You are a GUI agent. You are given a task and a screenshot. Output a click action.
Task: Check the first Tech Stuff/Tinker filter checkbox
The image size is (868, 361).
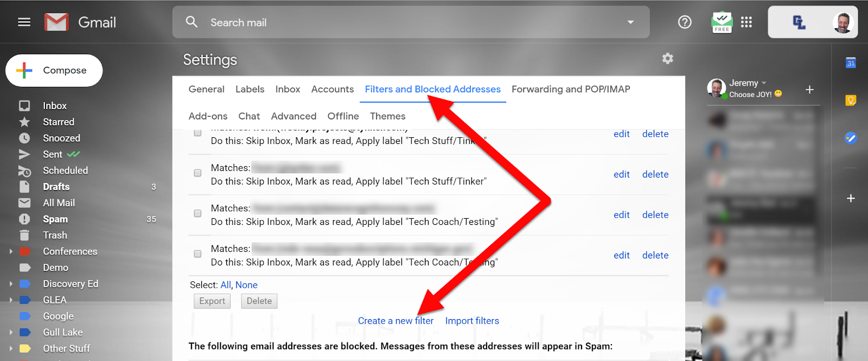(x=197, y=132)
